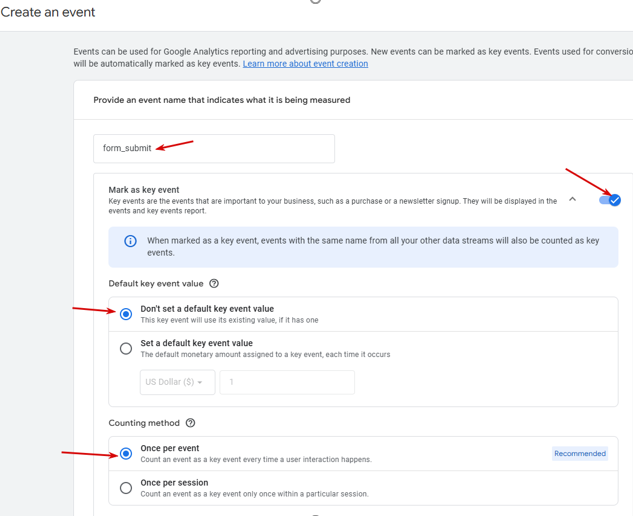Image resolution: width=633 pixels, height=516 pixels.
Task: Click "Provide an event name" instruction heading
Action: [222, 100]
